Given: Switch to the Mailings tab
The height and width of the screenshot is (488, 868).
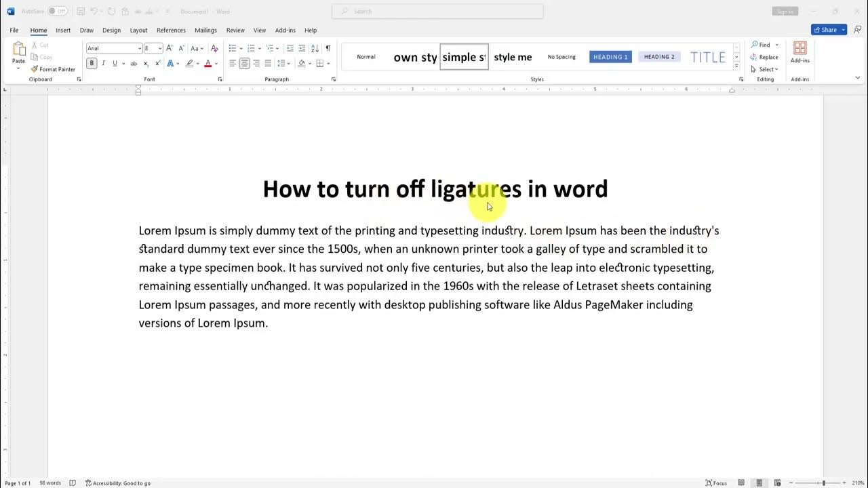Looking at the screenshot, I should (205, 30).
